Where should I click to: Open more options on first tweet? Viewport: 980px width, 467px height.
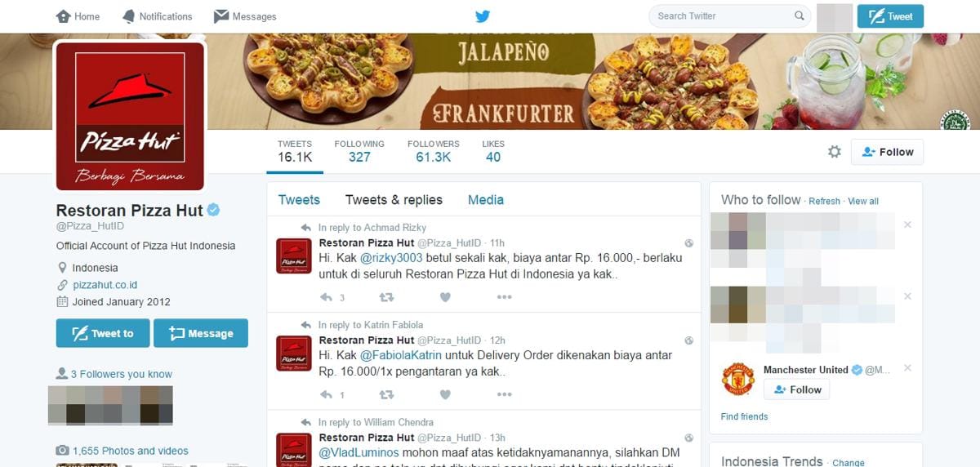(504, 297)
